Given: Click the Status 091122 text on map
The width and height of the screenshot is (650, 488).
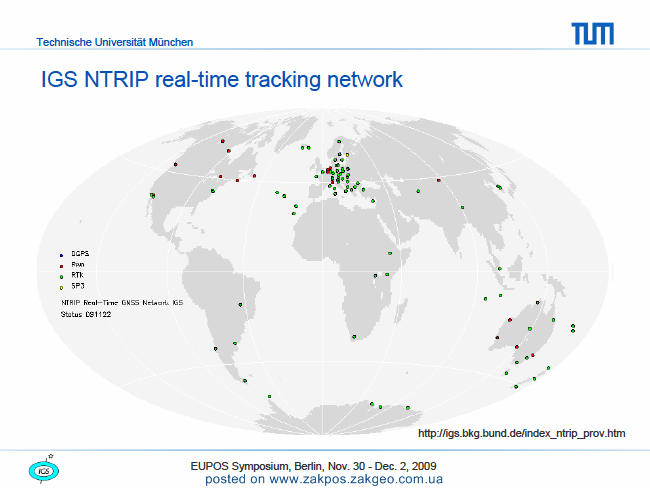Looking at the screenshot, I should (x=86, y=314).
